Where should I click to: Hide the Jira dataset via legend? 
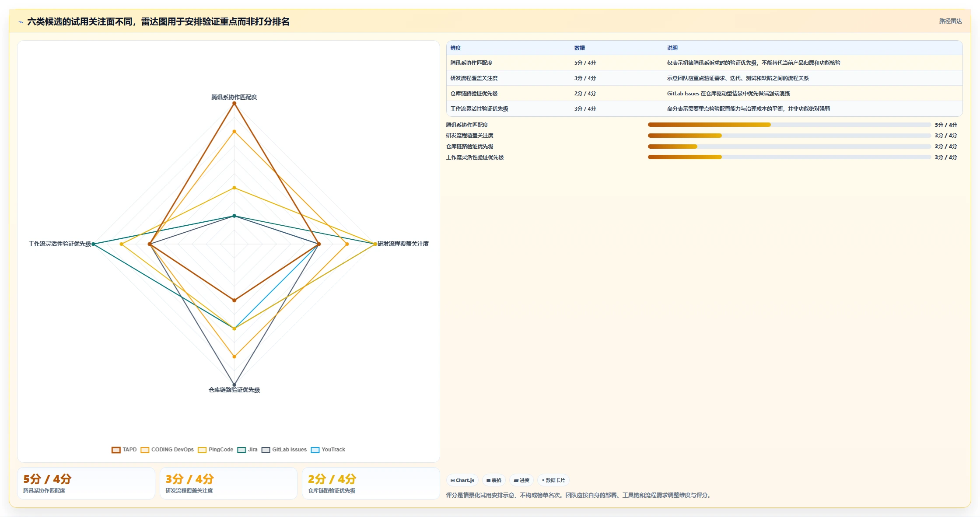(x=241, y=450)
